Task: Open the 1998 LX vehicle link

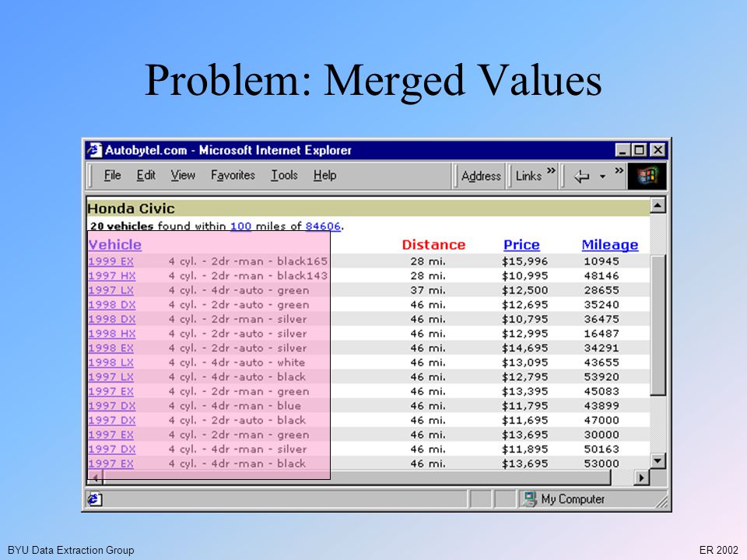Action: coord(111,362)
